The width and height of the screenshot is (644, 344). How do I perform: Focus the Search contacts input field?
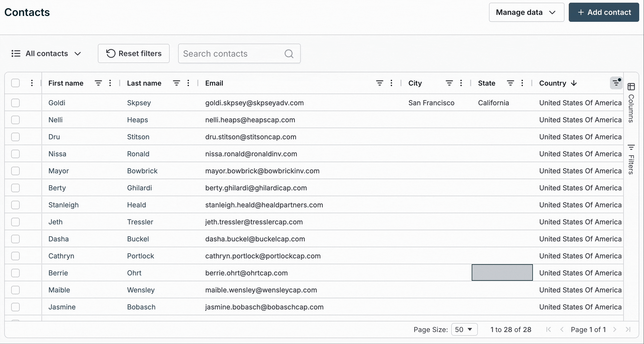239,53
